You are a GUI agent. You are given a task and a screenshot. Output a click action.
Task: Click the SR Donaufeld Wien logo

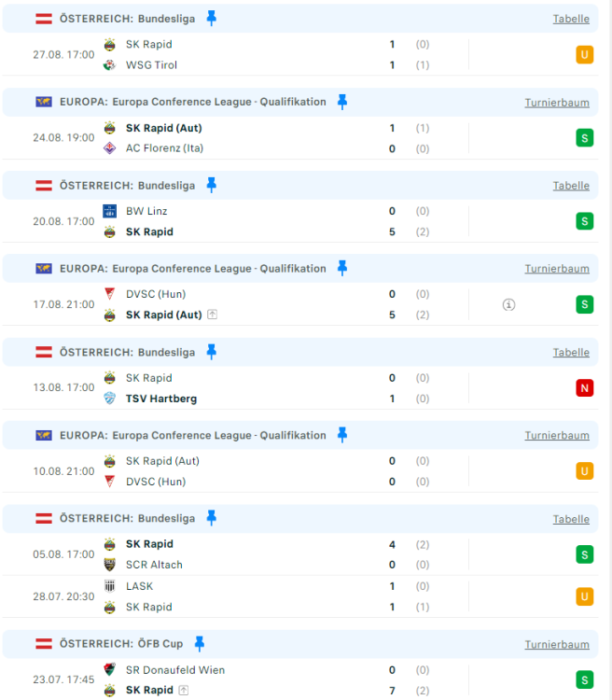tap(110, 669)
